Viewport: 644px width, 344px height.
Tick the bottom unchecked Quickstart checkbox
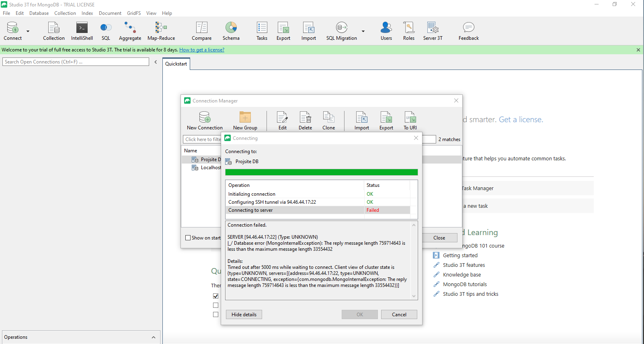click(216, 315)
